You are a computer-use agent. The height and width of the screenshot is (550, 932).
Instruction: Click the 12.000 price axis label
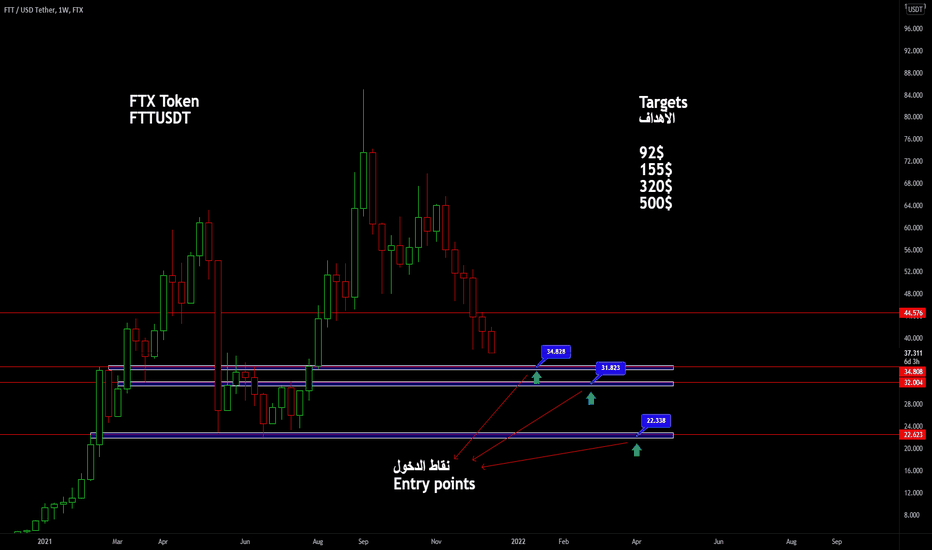[x=913, y=493]
